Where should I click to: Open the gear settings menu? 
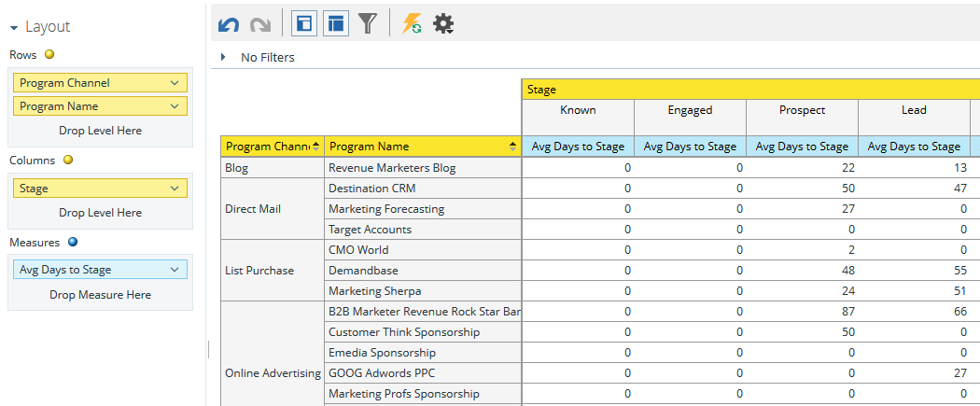pos(443,24)
